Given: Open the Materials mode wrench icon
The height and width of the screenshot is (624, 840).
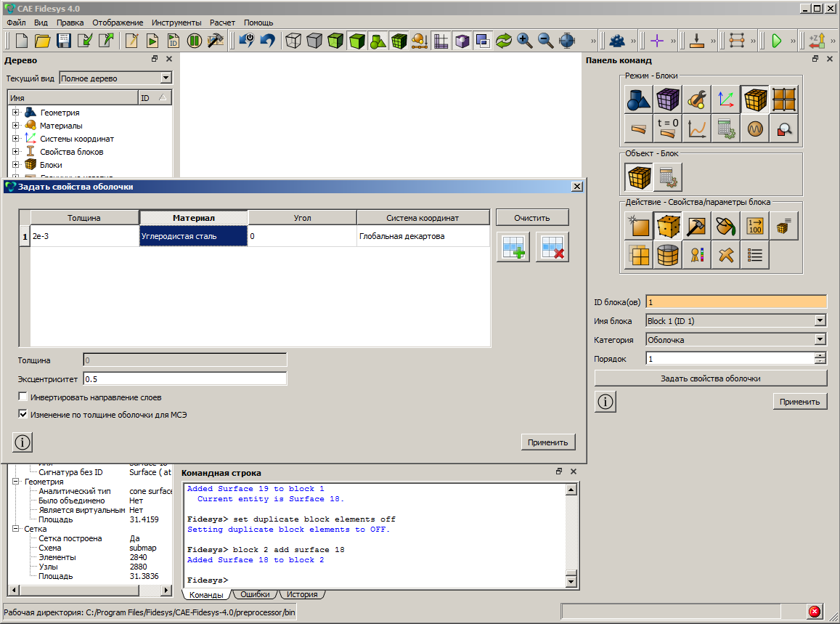Looking at the screenshot, I should point(696,100).
